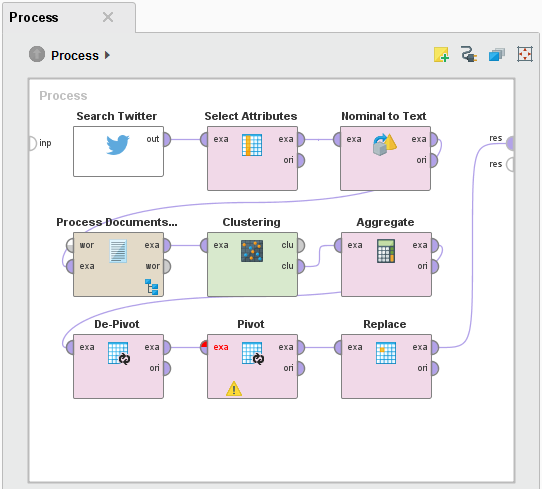Click the unconnected second res output port
This screenshot has width=542, height=489.
tap(510, 164)
